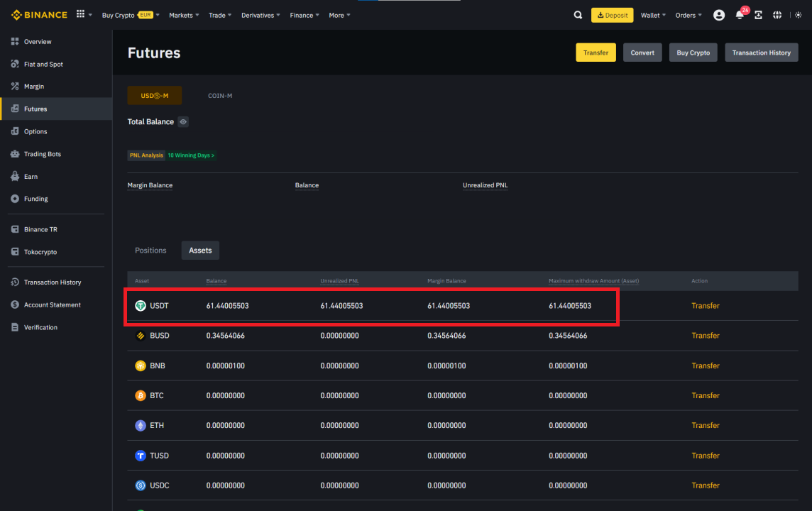This screenshot has height=511, width=812.
Task: Switch to the Positions tab
Action: [x=150, y=251]
